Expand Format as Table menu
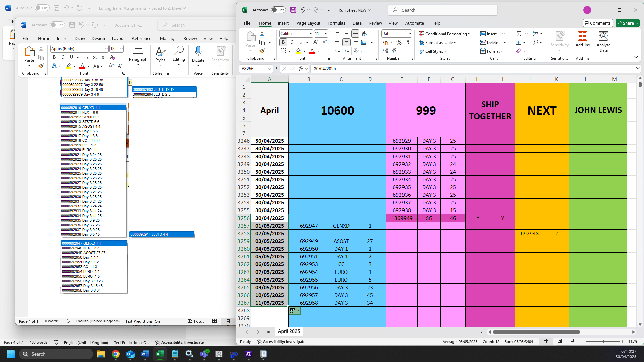Screen dimensions: 644x362 [437, 42]
